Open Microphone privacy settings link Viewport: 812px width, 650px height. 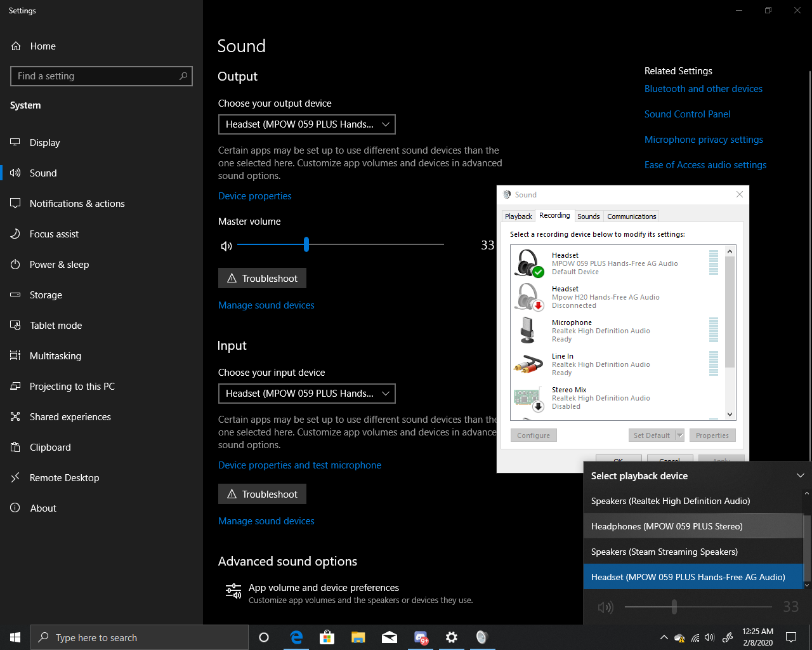pyautogui.click(x=704, y=140)
